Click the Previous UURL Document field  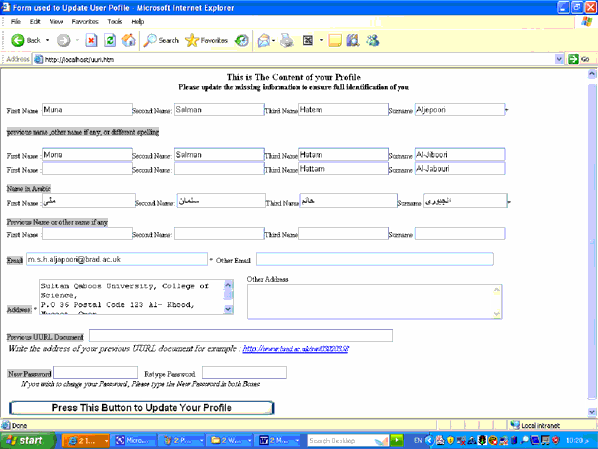(241, 336)
